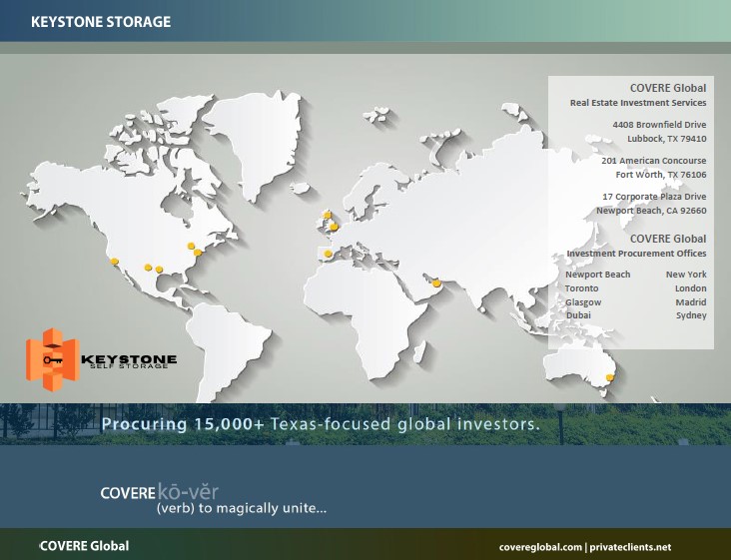The image size is (731, 560).
Task: Click the '201 American Concourse' address line
Action: pos(654,161)
